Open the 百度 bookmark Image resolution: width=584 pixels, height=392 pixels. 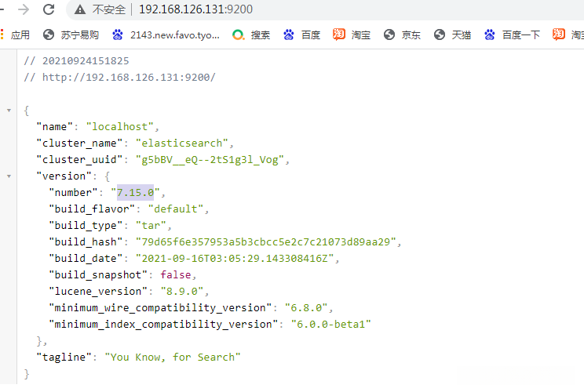[301, 35]
